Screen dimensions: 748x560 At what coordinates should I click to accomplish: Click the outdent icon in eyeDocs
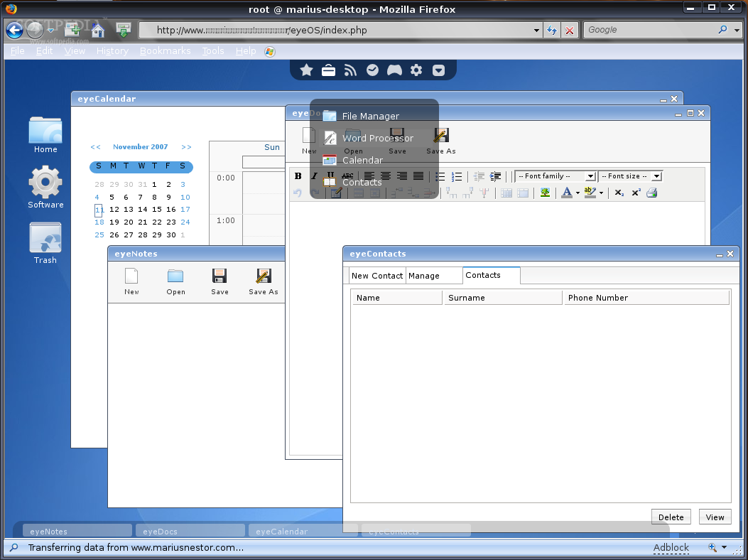pos(479,177)
